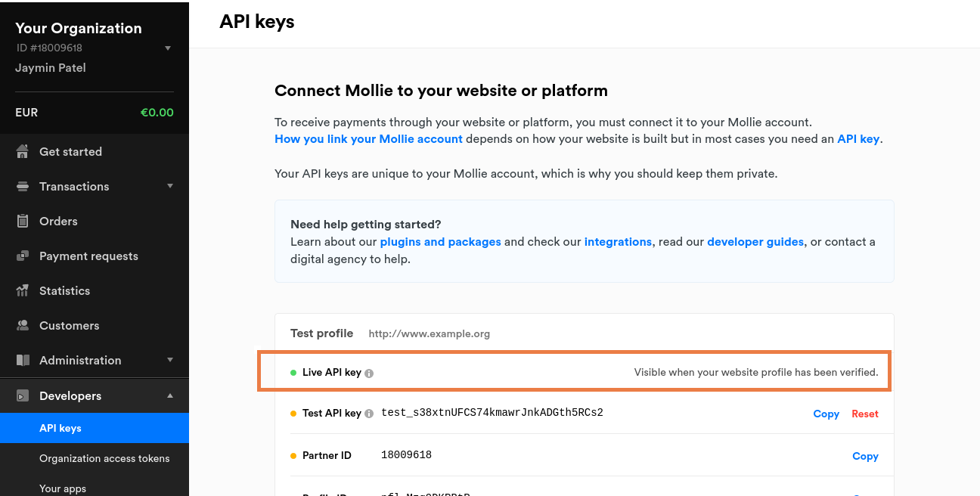Open the plugins and packages link
This screenshot has width=980, height=496.
[440, 241]
